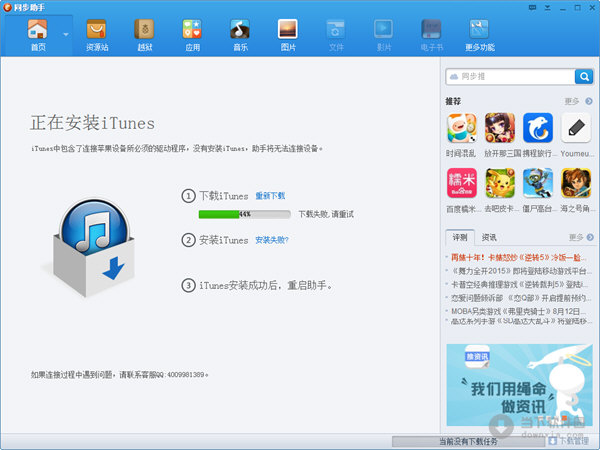The width and height of the screenshot is (600, 450).
Task: Click 更多 beside the 评测 tabs
Action: [x=576, y=238]
